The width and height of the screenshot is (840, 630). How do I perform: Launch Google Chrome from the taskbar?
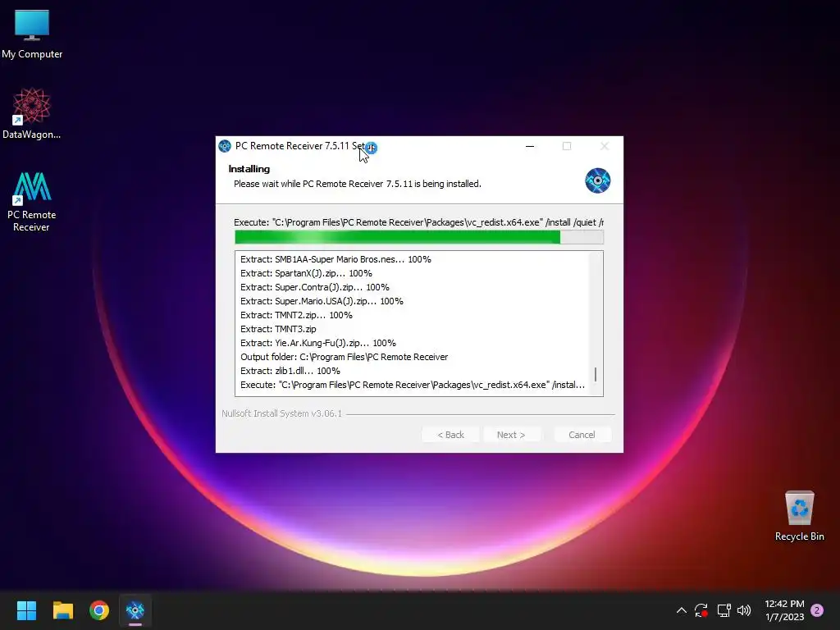point(99,610)
